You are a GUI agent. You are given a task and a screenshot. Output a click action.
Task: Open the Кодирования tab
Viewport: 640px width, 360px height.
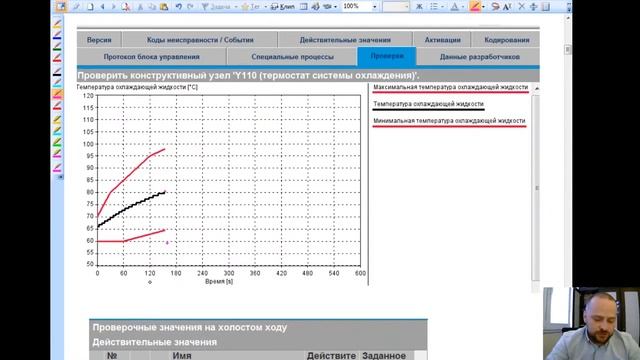click(x=507, y=40)
